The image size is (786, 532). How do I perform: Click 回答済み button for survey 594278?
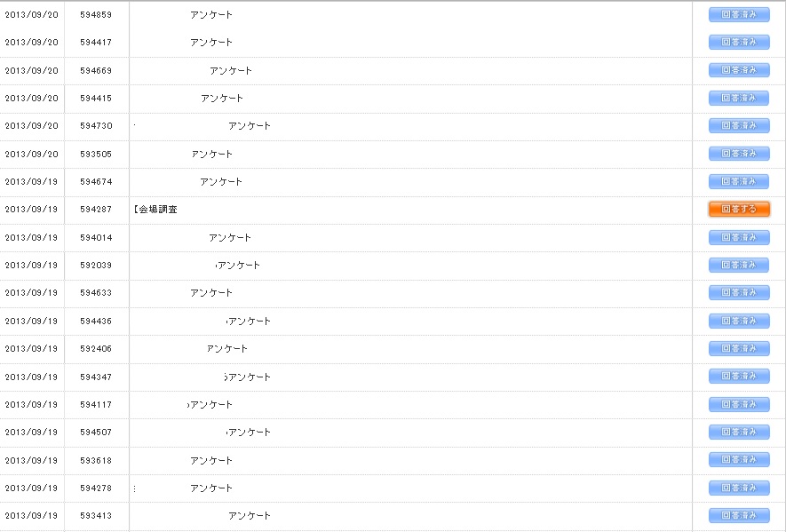tap(739, 488)
